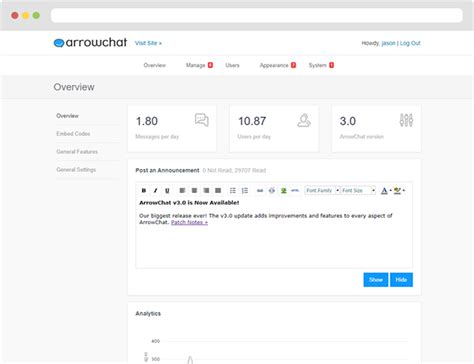Toggle italic formatting in the announcement editor
Screen dimensions: 474x364
(x=155, y=190)
